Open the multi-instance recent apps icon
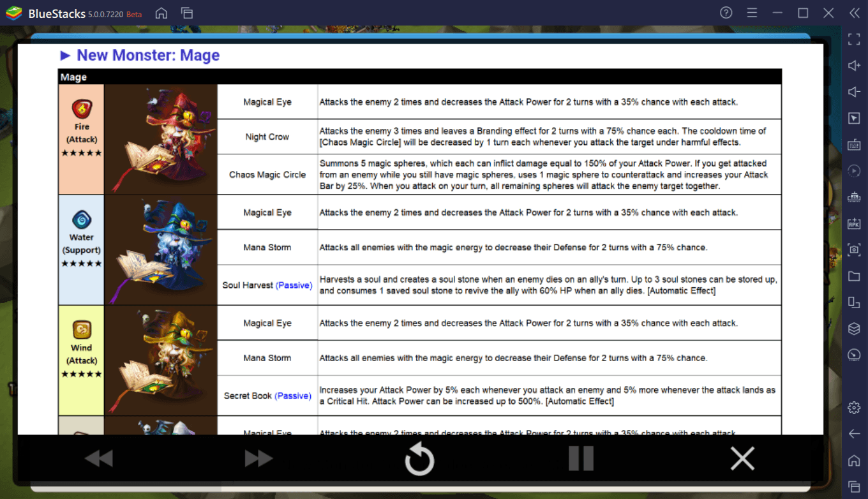 click(x=187, y=13)
